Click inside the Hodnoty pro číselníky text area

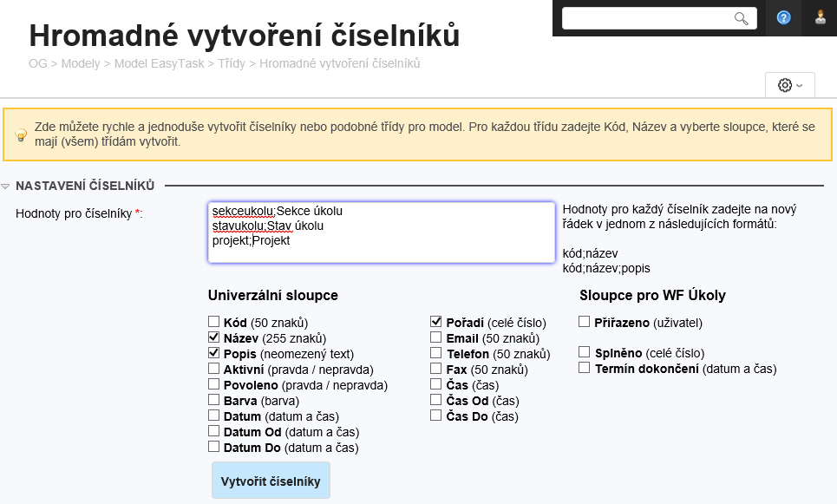click(x=382, y=232)
